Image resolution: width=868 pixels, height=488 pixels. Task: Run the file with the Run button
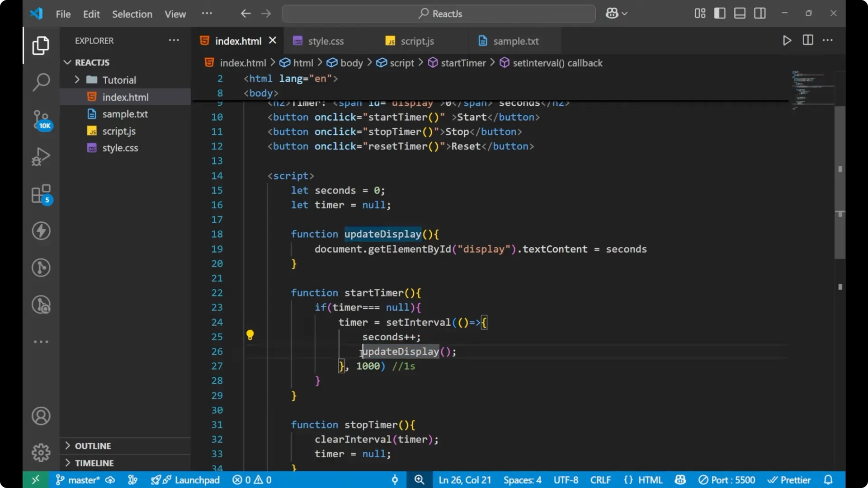(787, 40)
